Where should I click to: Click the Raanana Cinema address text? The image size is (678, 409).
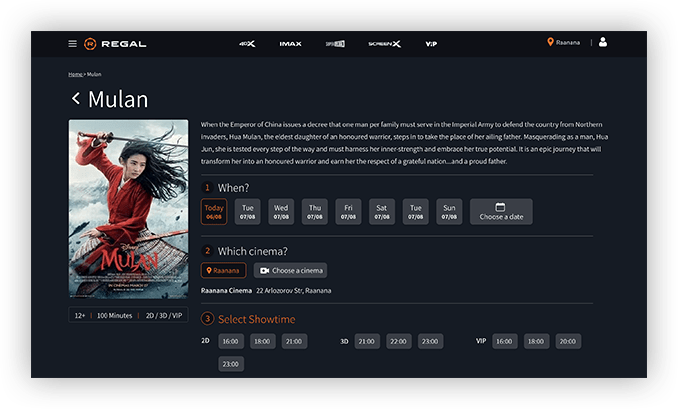tap(294, 291)
